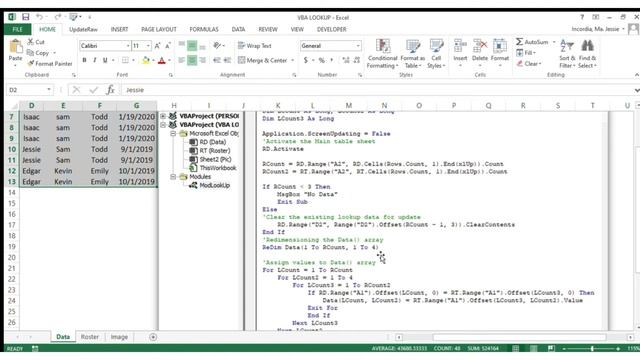Image resolution: width=640 pixels, height=360 pixels.
Task: Click the Format cells icon
Action: click(x=500, y=46)
